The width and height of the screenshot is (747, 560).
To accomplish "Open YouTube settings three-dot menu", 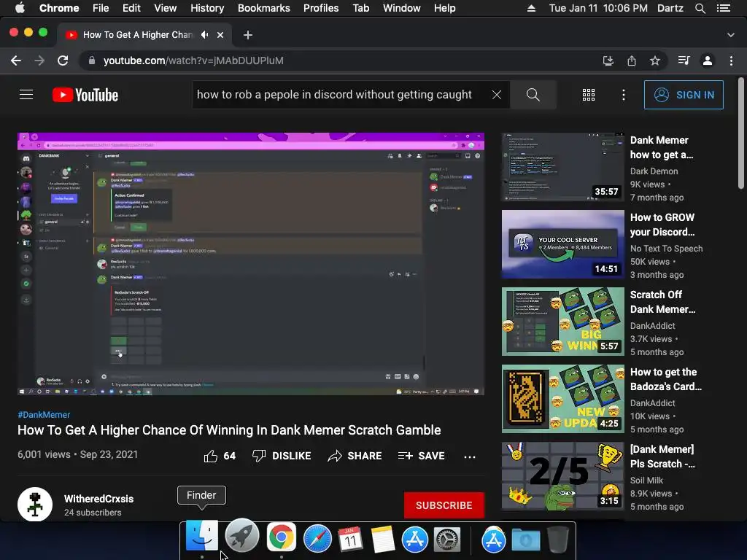I will [x=623, y=95].
